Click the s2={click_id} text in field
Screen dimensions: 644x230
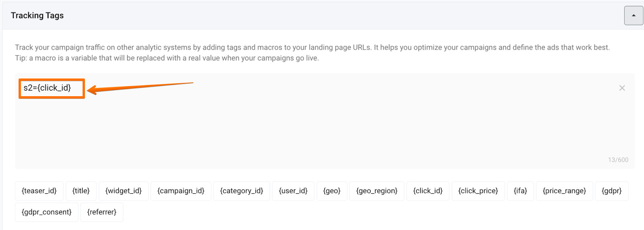[47, 88]
